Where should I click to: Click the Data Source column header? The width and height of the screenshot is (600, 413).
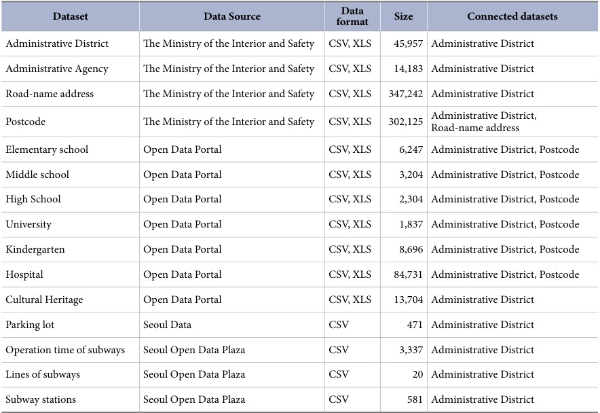tap(232, 17)
